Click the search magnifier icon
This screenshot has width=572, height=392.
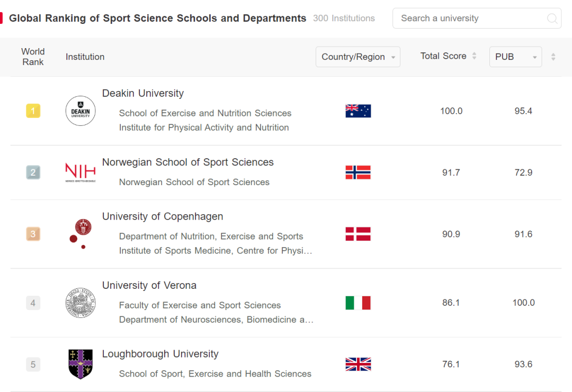click(x=552, y=19)
